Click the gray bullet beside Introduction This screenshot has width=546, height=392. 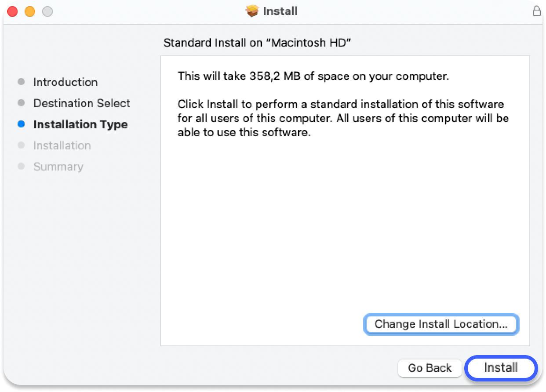21,82
